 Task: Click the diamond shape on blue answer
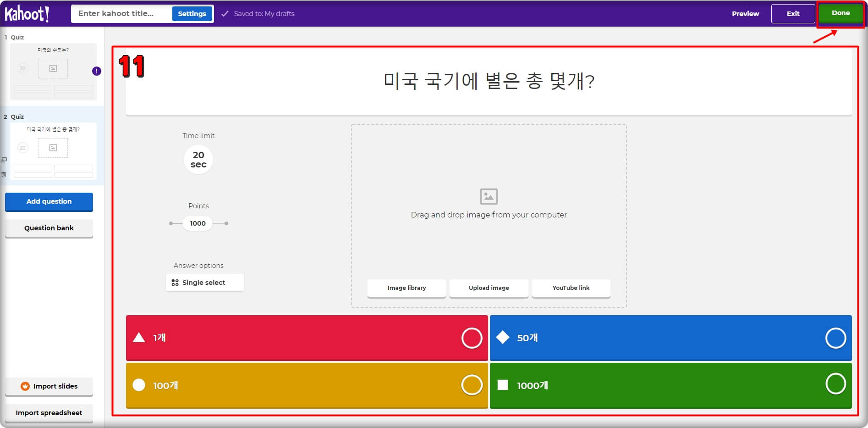[503, 338]
